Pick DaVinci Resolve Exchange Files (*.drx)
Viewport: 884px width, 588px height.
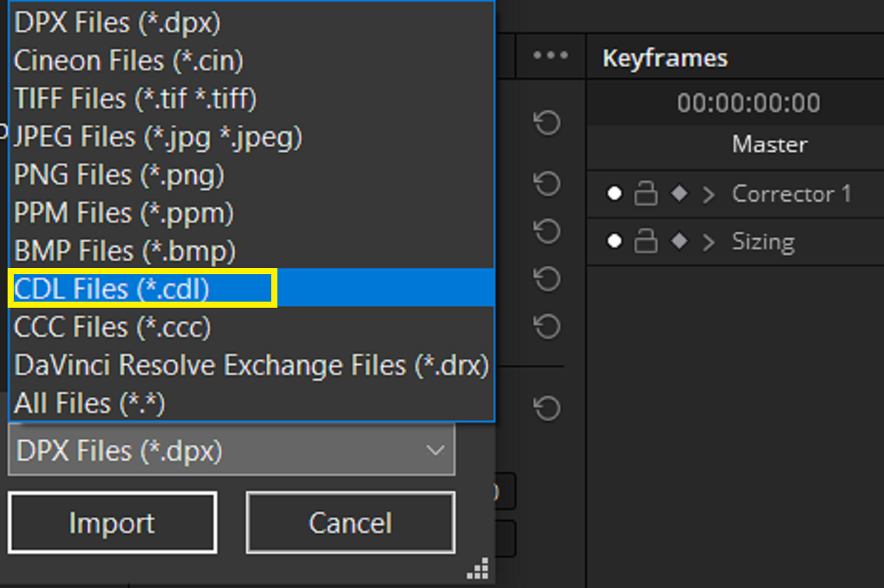[251, 365]
